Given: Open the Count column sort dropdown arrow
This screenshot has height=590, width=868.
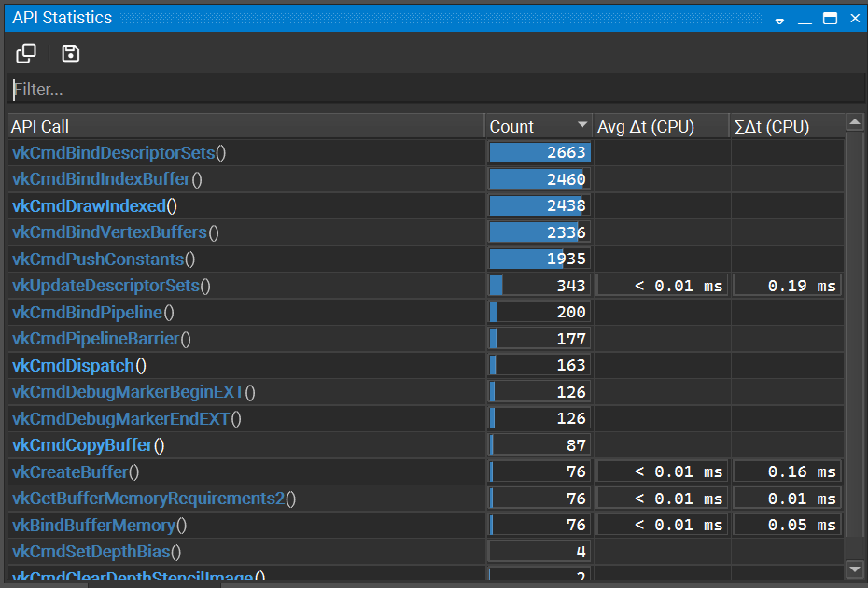Looking at the screenshot, I should pos(582,125).
